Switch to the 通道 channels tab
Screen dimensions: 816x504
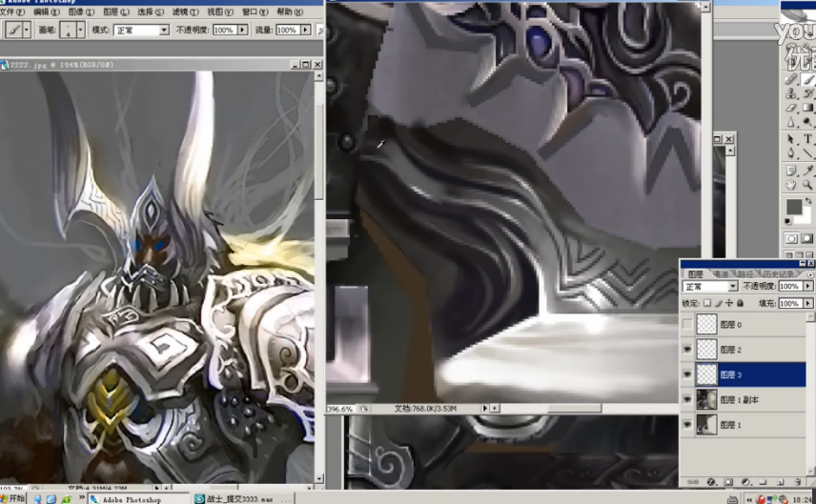pyautogui.click(x=721, y=274)
